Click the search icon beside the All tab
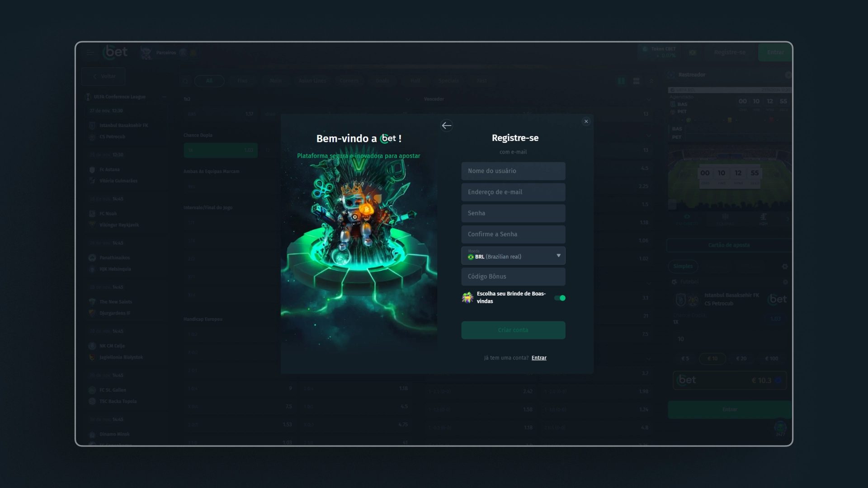The height and width of the screenshot is (488, 868). tap(185, 81)
